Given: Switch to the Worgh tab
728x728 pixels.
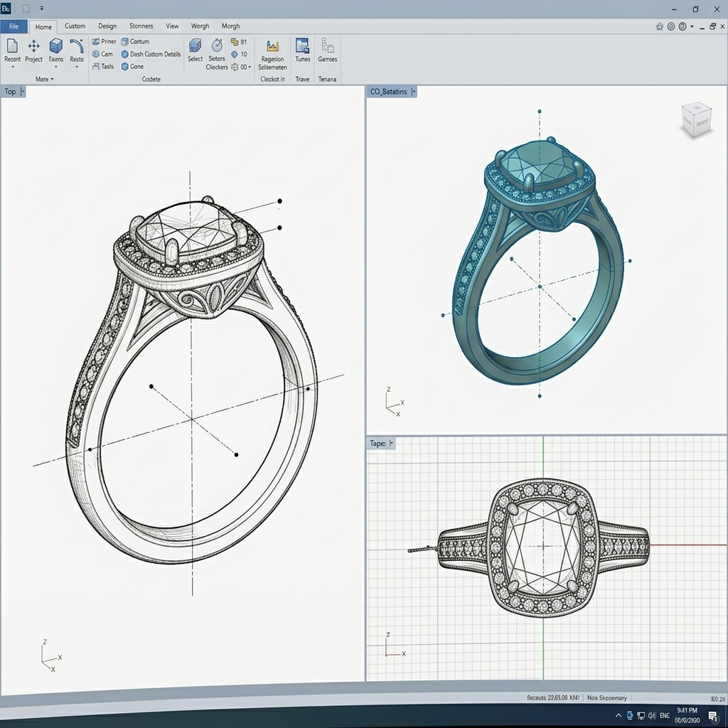Looking at the screenshot, I should pyautogui.click(x=200, y=26).
